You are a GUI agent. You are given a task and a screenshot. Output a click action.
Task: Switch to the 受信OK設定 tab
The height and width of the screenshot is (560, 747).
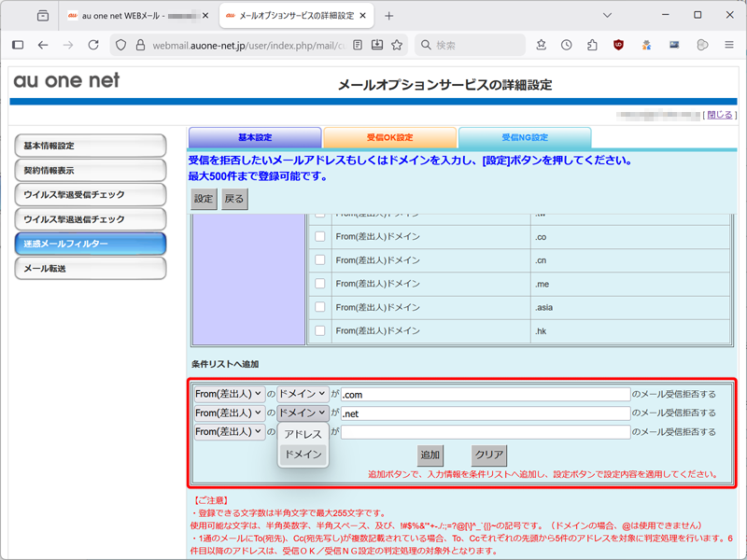click(x=389, y=137)
